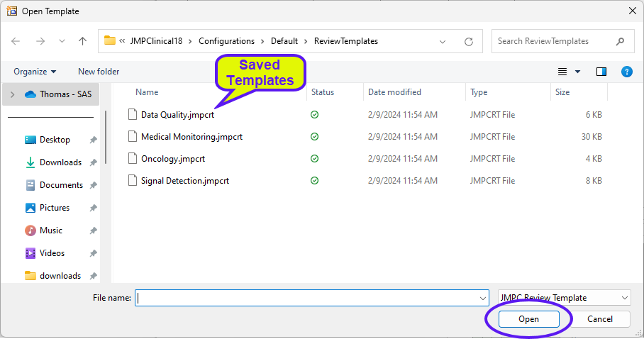Unpin icon next to Desktop
This screenshot has width=644, height=339.
click(93, 140)
